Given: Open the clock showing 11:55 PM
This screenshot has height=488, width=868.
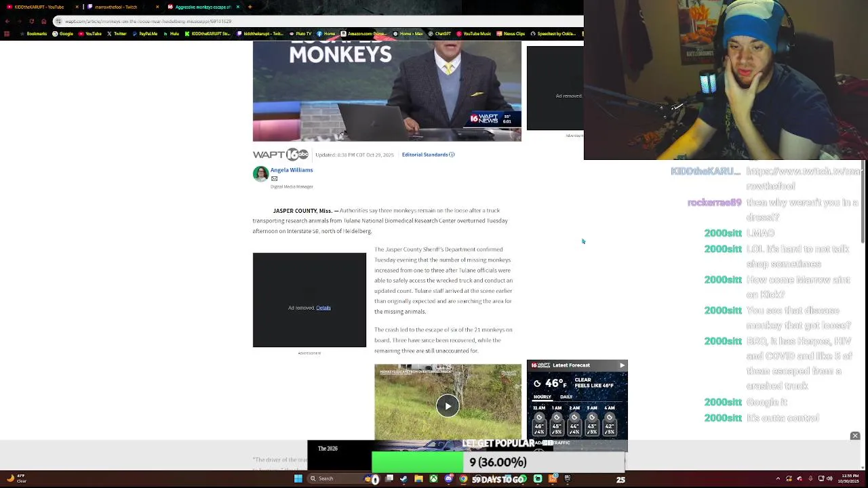Looking at the screenshot, I should 848,479.
